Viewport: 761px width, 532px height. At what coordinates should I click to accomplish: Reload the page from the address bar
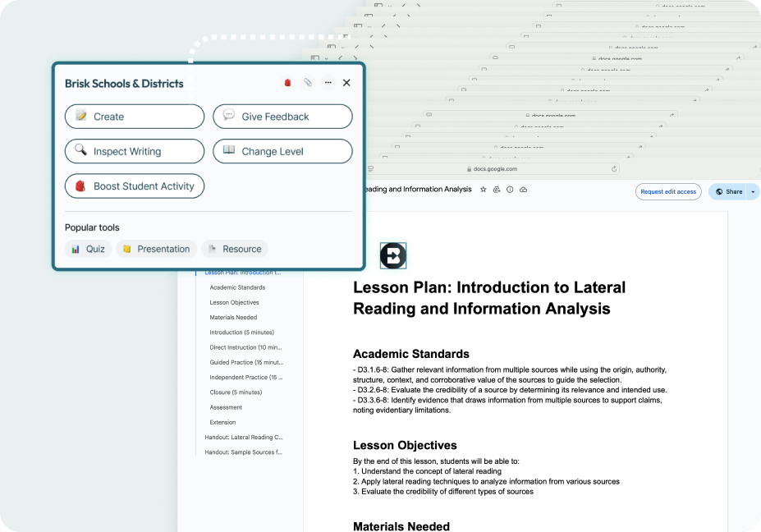[613, 169]
